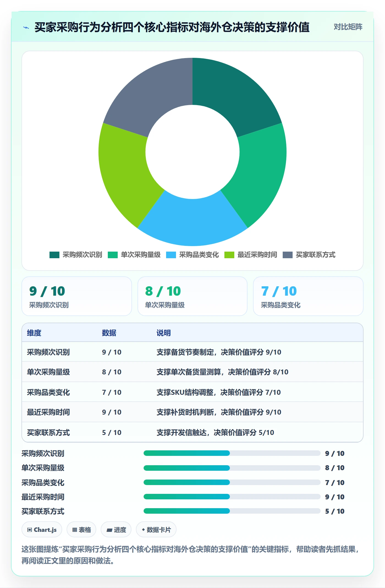This screenshot has height=588, width=385.
Task: Select the 9 / 10 采购频次识别 data card
Action: tap(77, 296)
